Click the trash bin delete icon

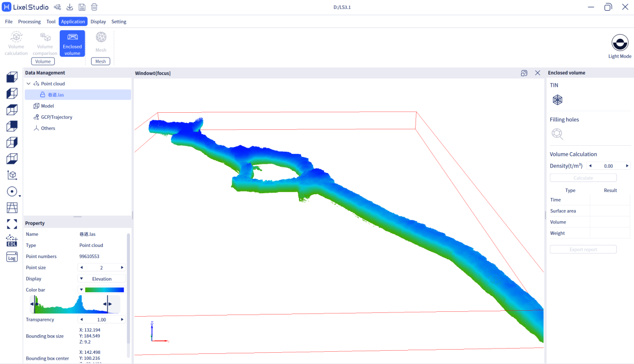click(94, 7)
